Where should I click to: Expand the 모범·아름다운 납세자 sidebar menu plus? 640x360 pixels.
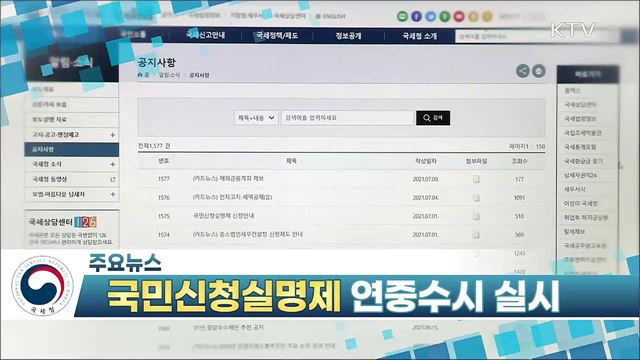[113, 195]
